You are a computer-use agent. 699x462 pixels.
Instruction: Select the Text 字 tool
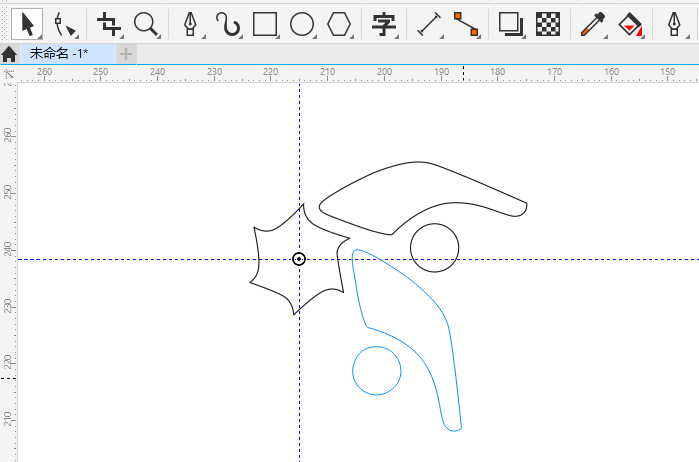tap(384, 24)
